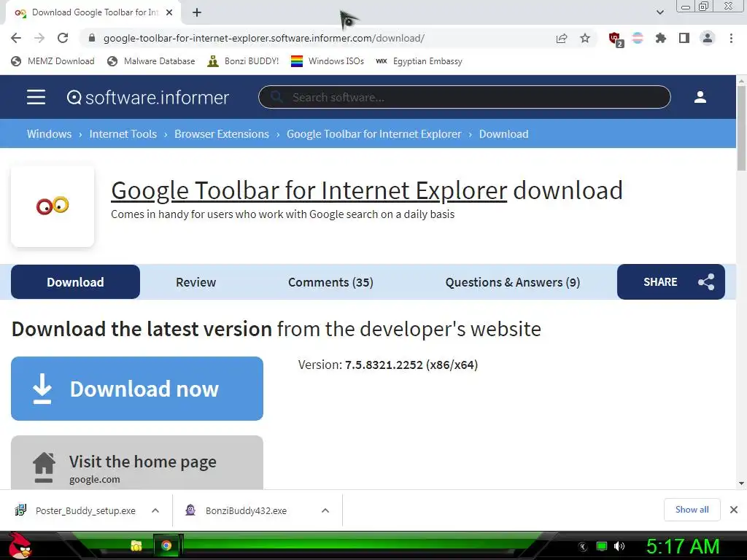Viewport: 747px width, 560px height.
Task: Show all downloads
Action: [692, 510]
